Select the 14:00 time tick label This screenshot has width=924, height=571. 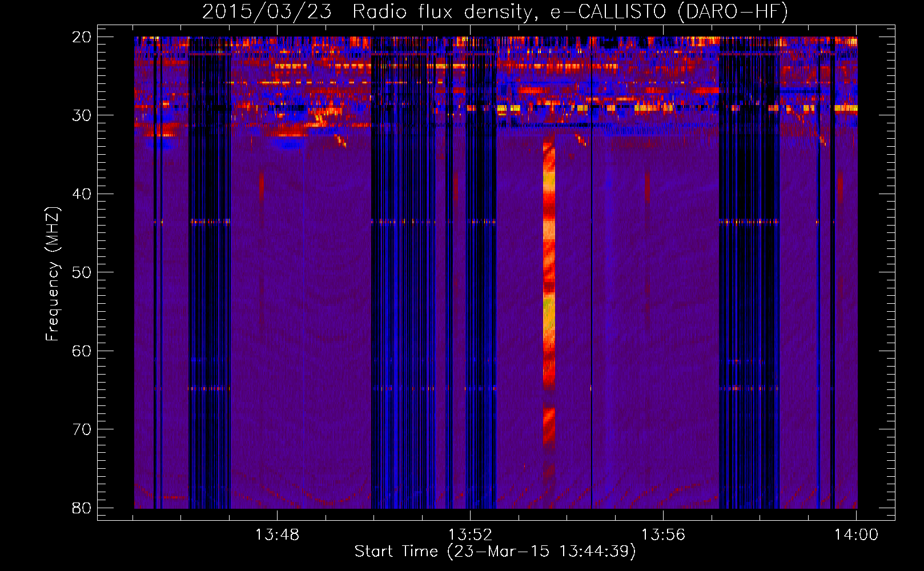(856, 535)
